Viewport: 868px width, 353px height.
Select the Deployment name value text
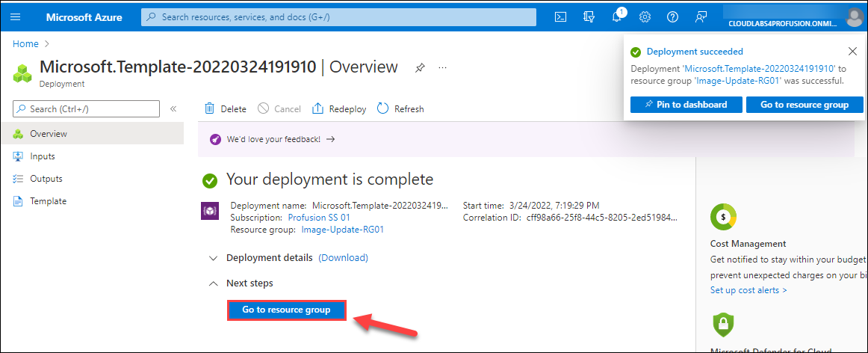click(x=380, y=206)
